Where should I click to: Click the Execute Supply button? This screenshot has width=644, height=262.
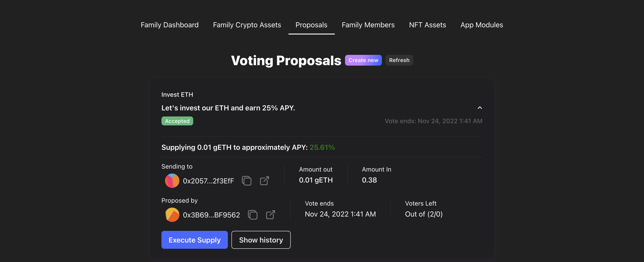coord(195,240)
